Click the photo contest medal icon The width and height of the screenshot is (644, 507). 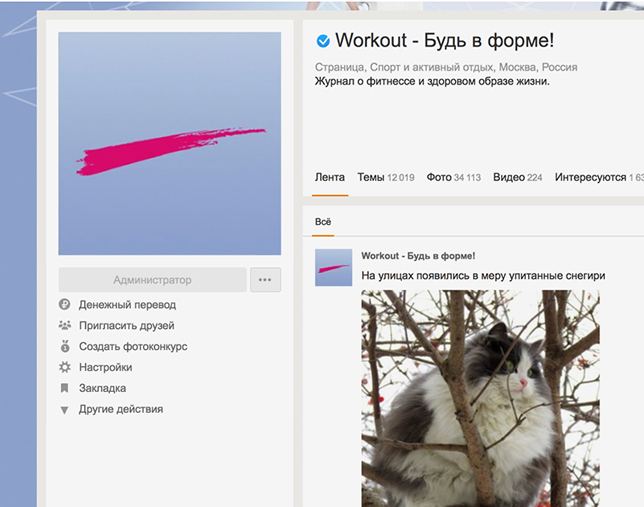(65, 346)
